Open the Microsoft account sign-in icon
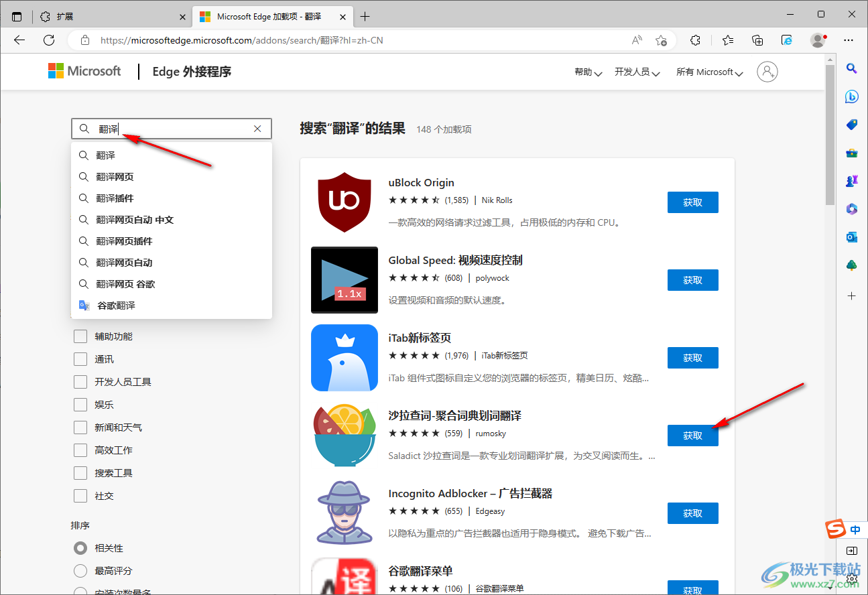The image size is (868, 595). pos(767,72)
